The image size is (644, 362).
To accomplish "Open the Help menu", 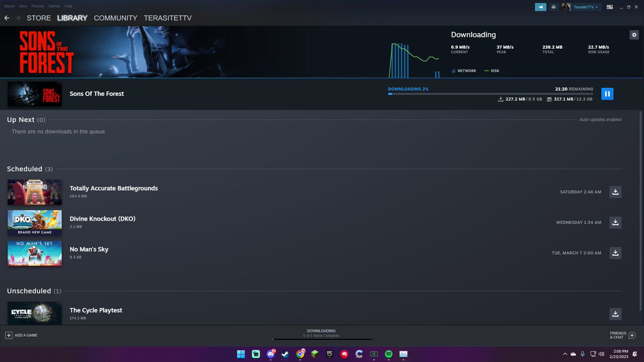I will [x=68, y=6].
